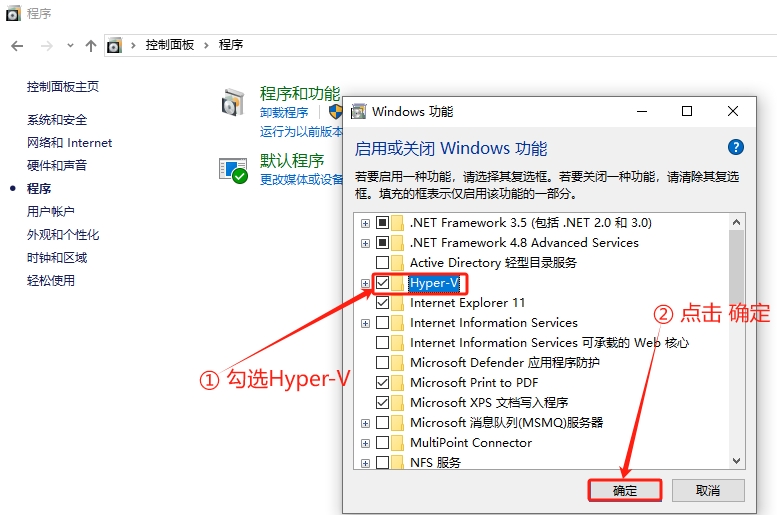Enable Internet Information Services checkbox
Image resolution: width=777 pixels, height=515 pixels.
click(x=383, y=323)
